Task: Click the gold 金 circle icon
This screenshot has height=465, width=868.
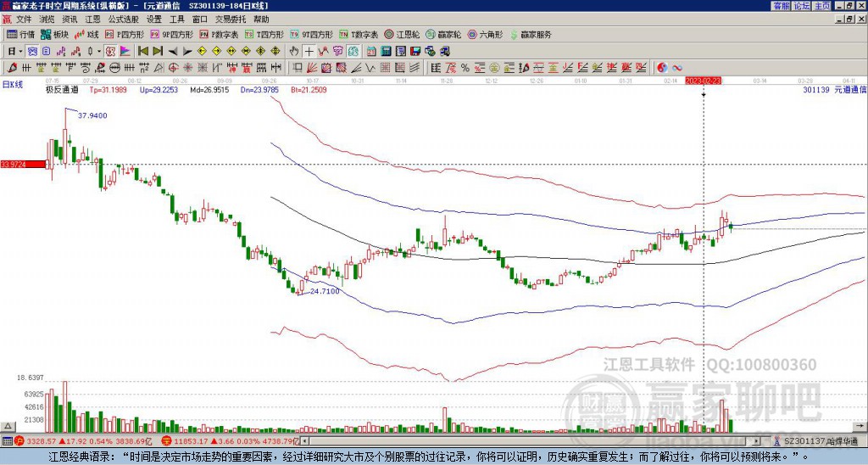Action: coord(494,68)
